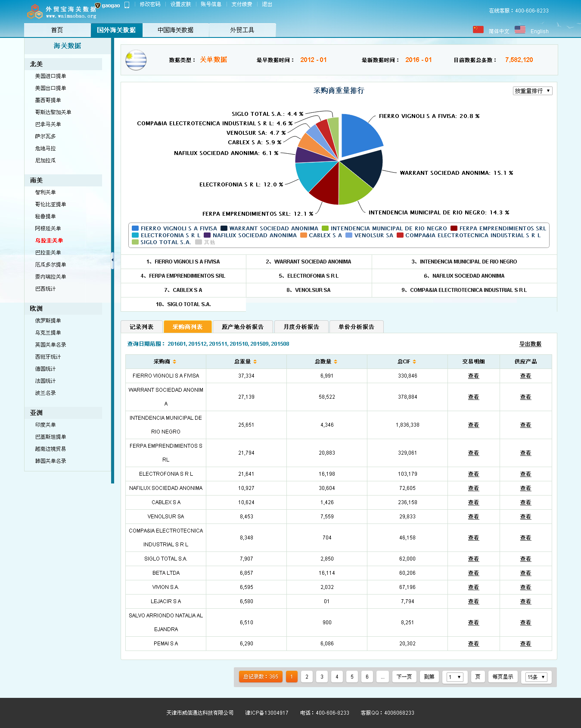Open 巴西统计 in sidebar
The width and height of the screenshot is (581, 728).
point(45,289)
